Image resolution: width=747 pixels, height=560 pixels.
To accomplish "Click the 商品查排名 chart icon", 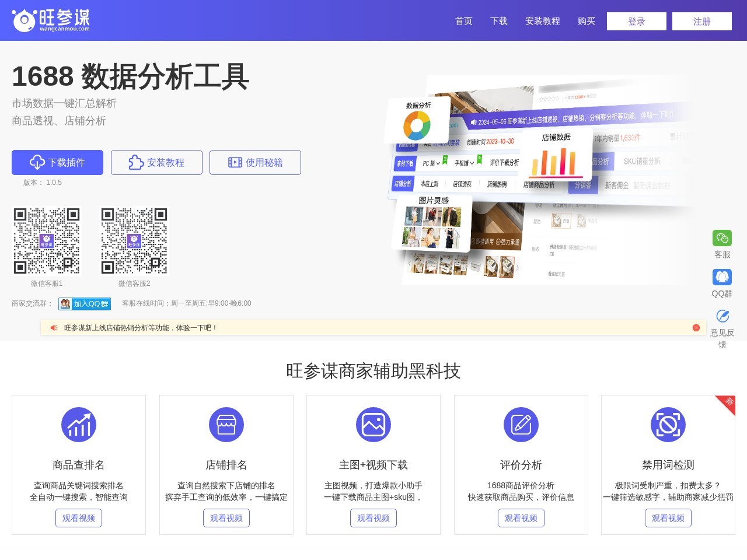I will [79, 425].
